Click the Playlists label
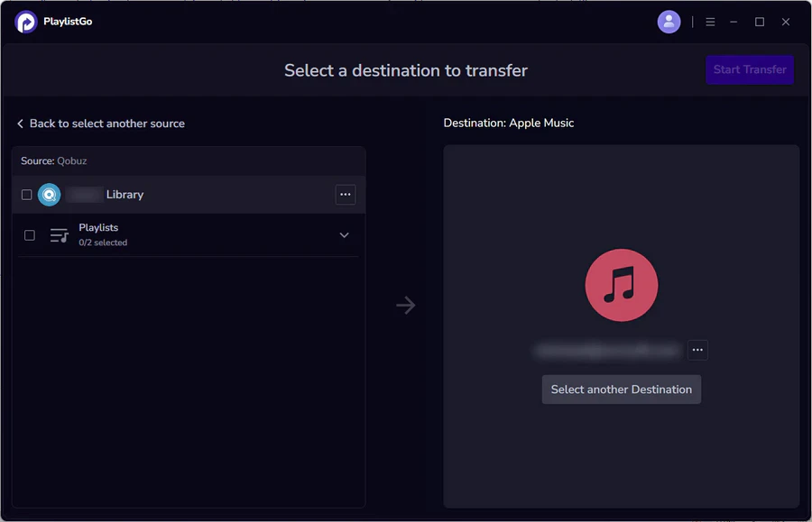812x522 pixels. [98, 227]
